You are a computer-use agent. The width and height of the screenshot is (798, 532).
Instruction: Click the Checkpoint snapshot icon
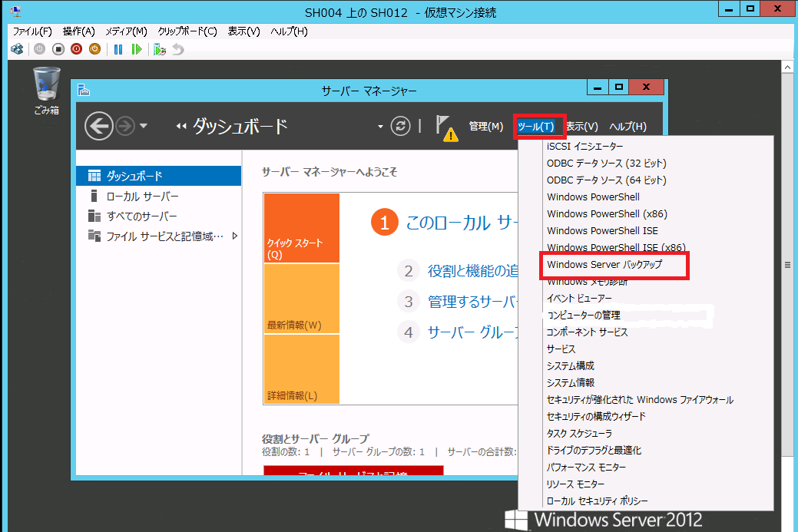pos(160,49)
